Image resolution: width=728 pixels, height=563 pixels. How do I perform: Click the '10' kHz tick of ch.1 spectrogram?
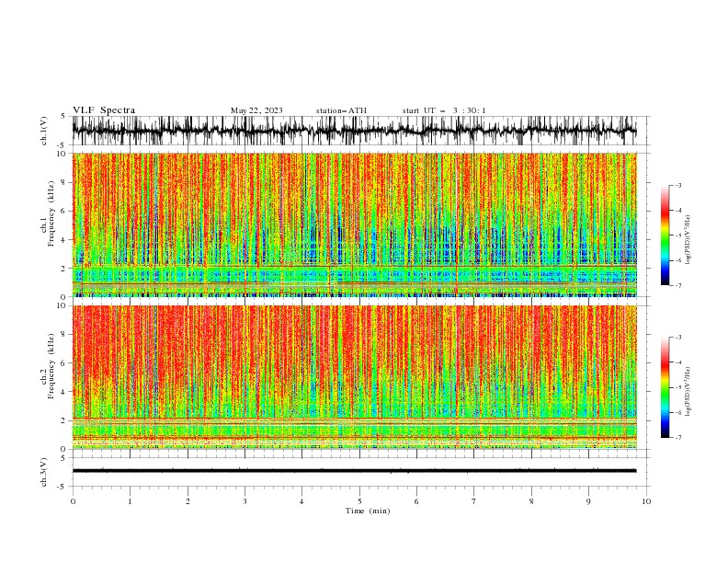coord(62,154)
